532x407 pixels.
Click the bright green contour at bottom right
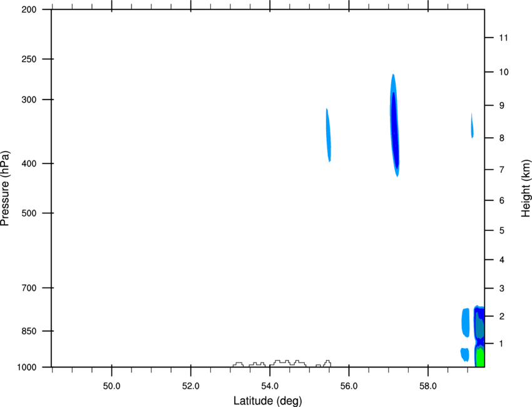480,357
